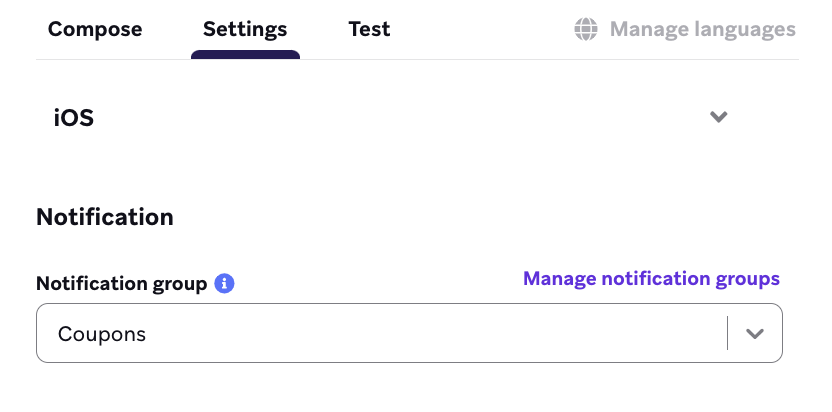
Task: Open Manage notification groups link
Action: click(652, 279)
